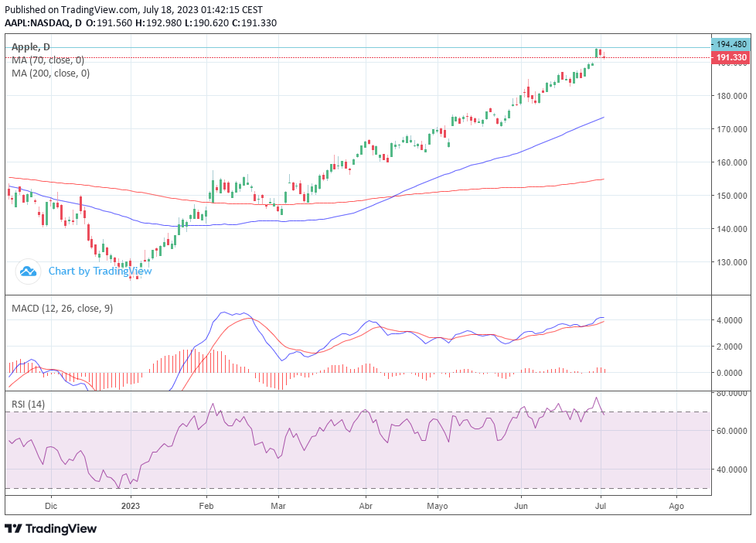
Task: Click the 2023 label on time axis
Action: tap(131, 506)
